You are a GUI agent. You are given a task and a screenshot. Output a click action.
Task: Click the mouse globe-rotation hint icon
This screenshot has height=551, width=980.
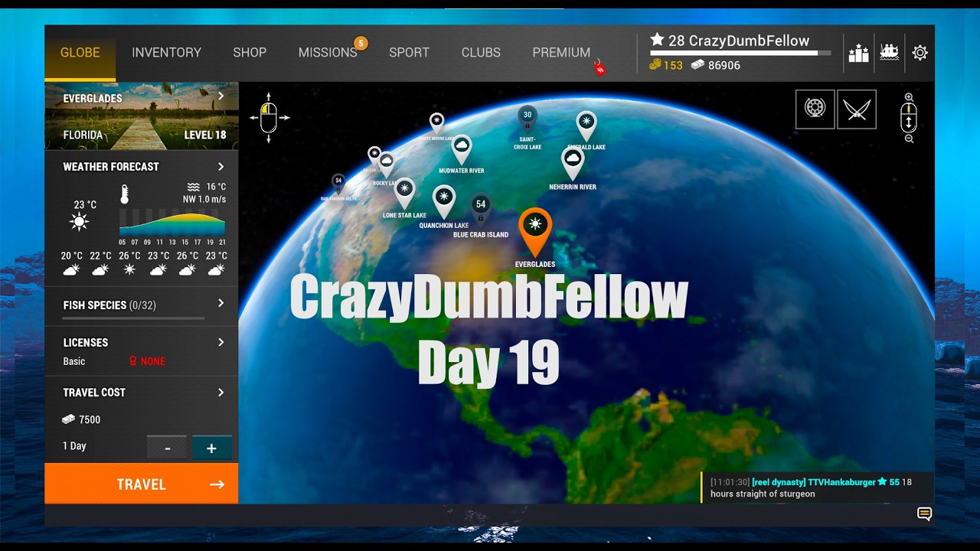269,118
